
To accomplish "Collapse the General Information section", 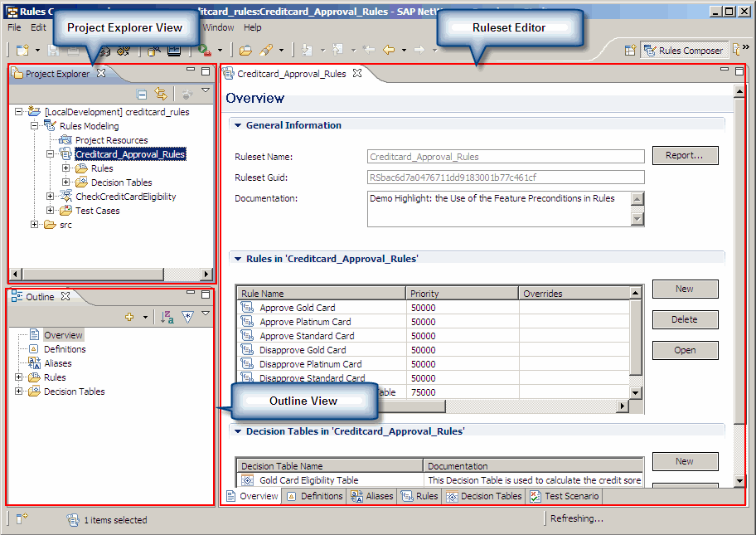I will pos(238,125).
